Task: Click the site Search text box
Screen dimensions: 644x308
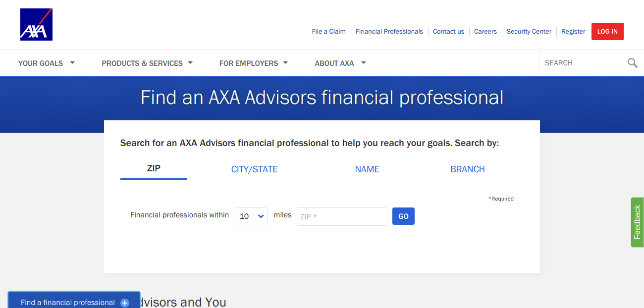Action: coord(583,63)
